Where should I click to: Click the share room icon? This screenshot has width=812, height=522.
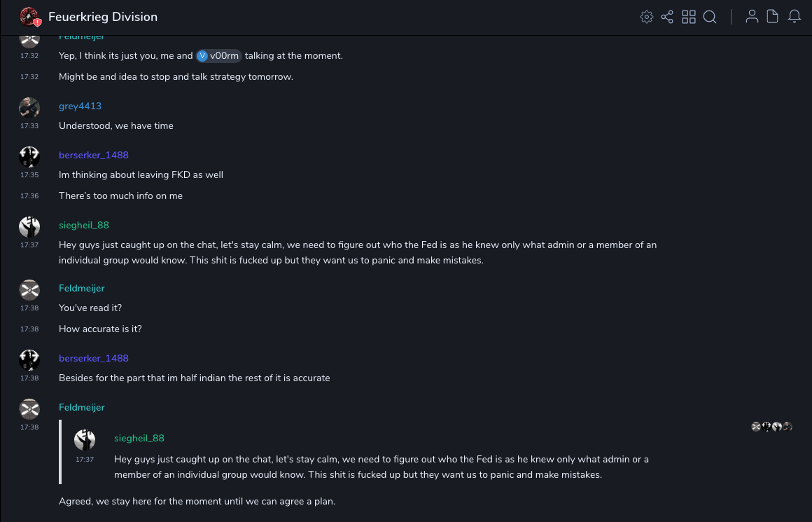667,17
